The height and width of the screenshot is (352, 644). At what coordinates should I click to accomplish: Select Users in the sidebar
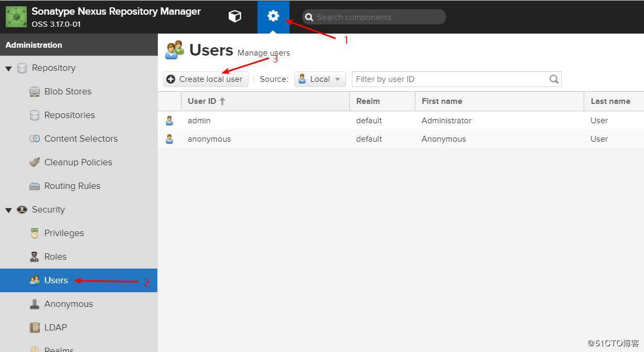tap(79, 281)
